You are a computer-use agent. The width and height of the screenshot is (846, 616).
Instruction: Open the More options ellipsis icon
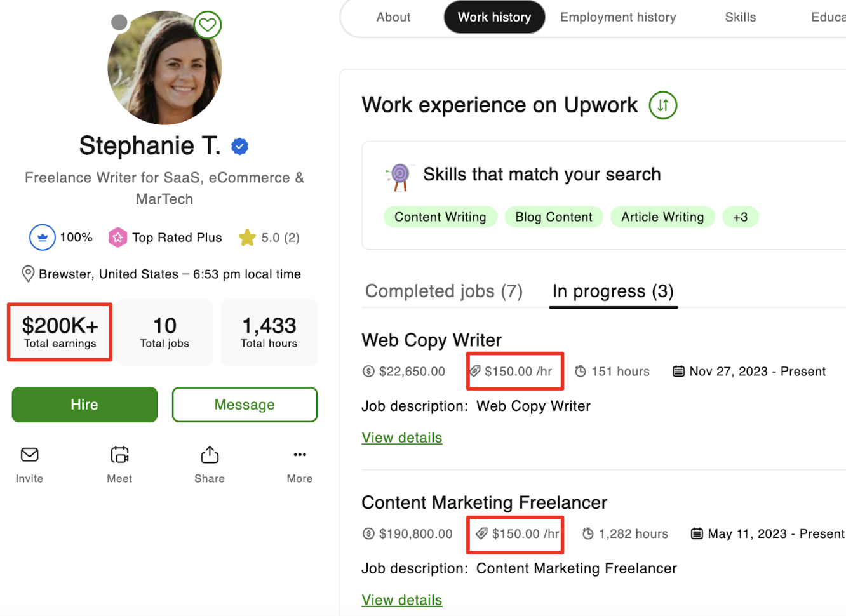pos(299,455)
